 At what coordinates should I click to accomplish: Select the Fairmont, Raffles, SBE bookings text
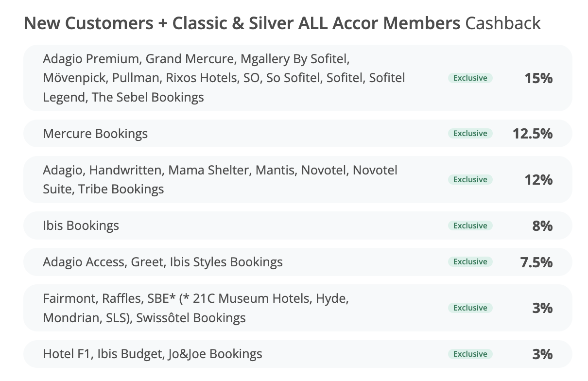tap(195, 308)
